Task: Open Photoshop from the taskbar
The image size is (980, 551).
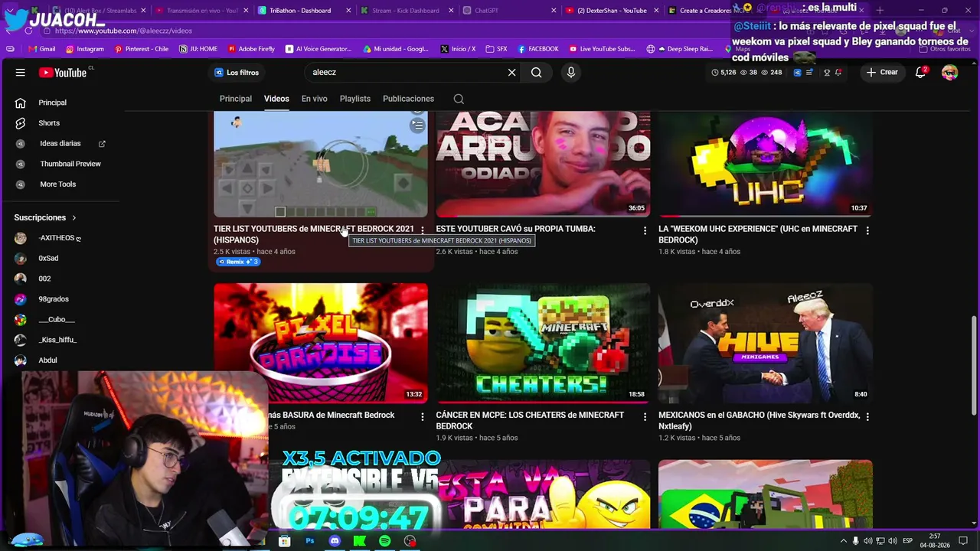Action: (x=309, y=541)
